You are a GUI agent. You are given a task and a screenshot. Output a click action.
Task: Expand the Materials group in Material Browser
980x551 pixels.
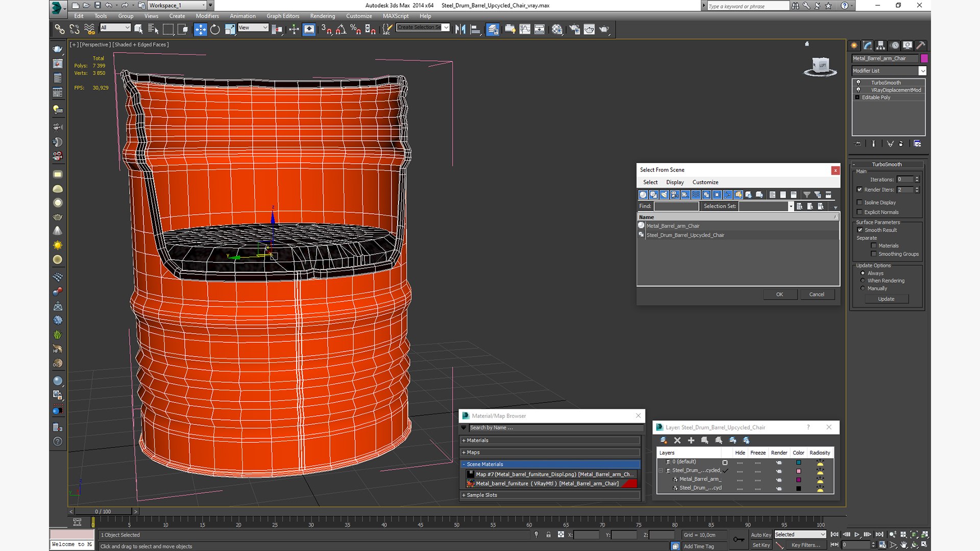click(550, 440)
